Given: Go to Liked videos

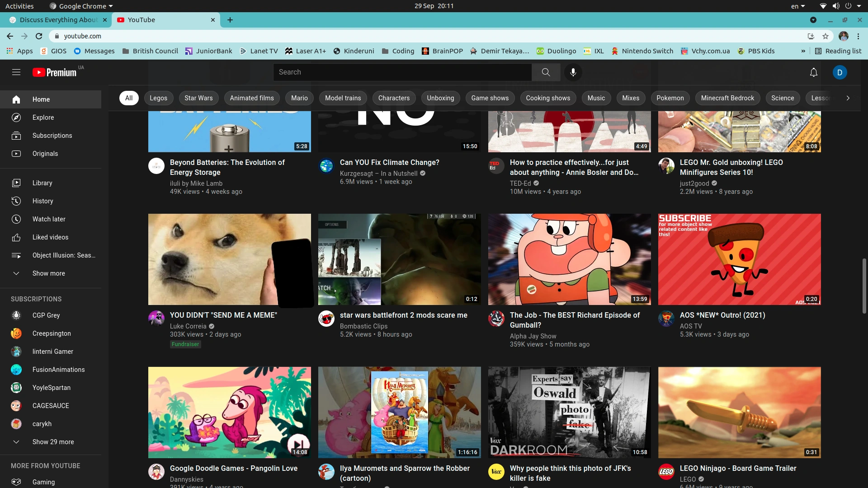Looking at the screenshot, I should coord(50,237).
